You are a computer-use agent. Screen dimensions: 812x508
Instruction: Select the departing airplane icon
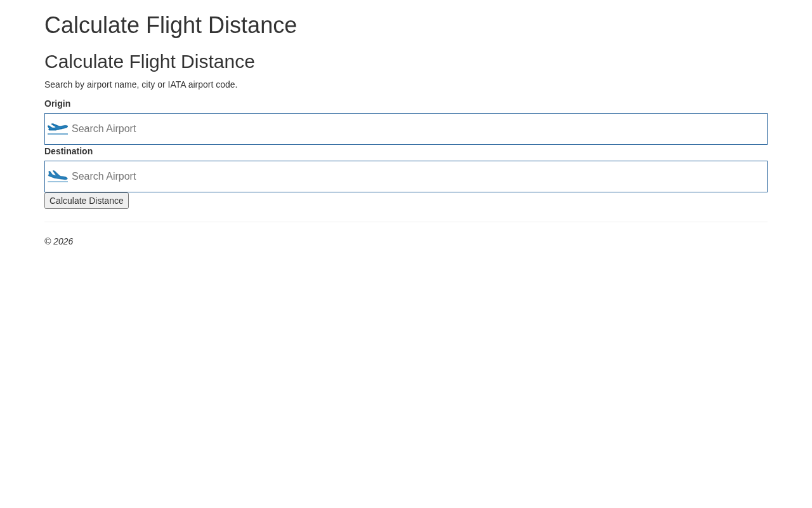tap(58, 129)
